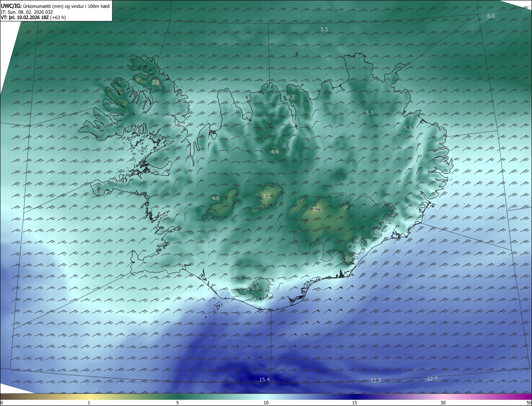Click the colorbar tick label '50'
This screenshot has width=532, height=406.
tap(529, 403)
